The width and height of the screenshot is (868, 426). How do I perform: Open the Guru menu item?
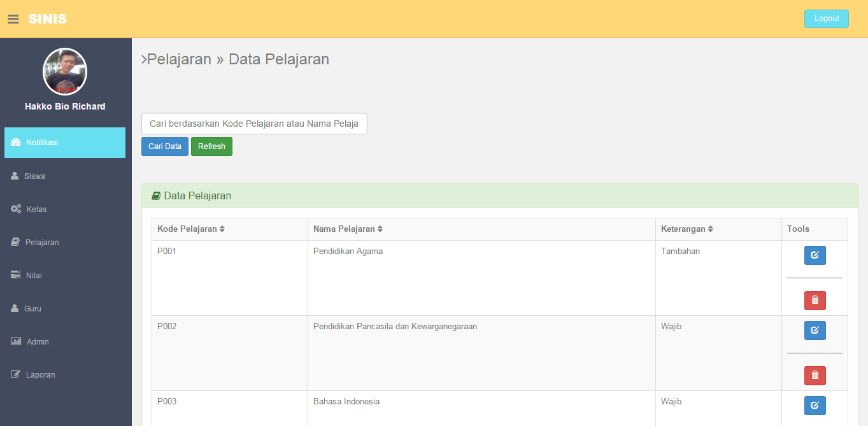tap(65, 309)
